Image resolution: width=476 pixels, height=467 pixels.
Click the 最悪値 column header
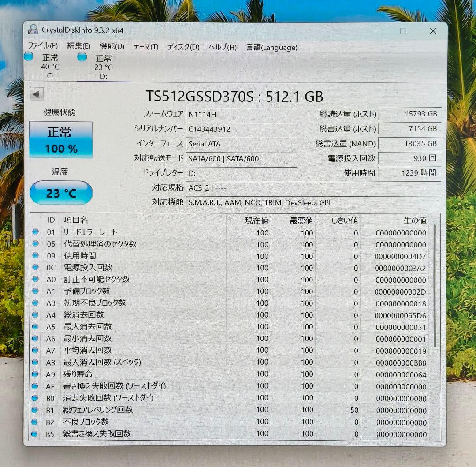(x=301, y=221)
